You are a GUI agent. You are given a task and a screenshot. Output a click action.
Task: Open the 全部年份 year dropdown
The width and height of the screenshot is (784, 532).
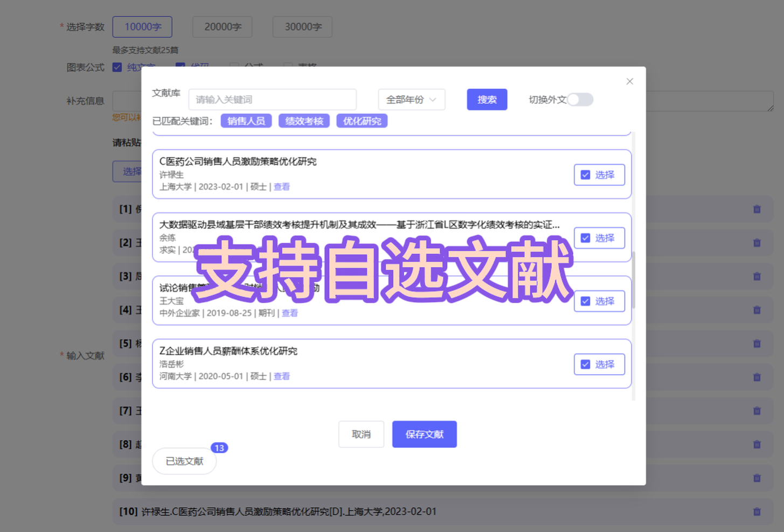[411, 100]
